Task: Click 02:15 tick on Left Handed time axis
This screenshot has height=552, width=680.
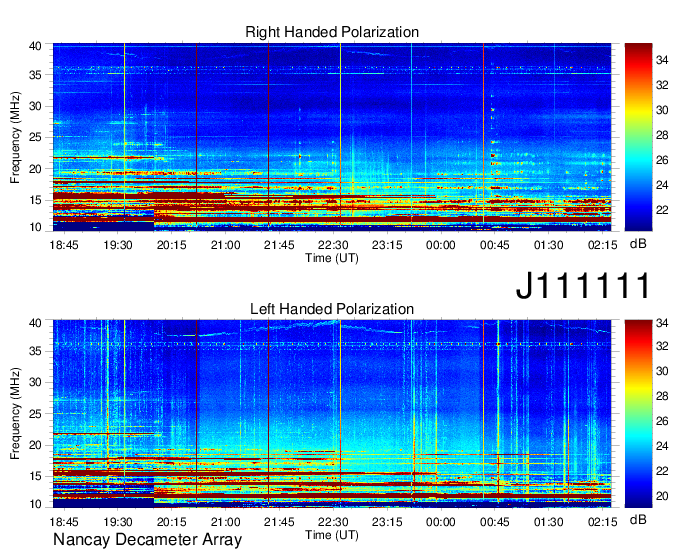Action: pos(602,522)
